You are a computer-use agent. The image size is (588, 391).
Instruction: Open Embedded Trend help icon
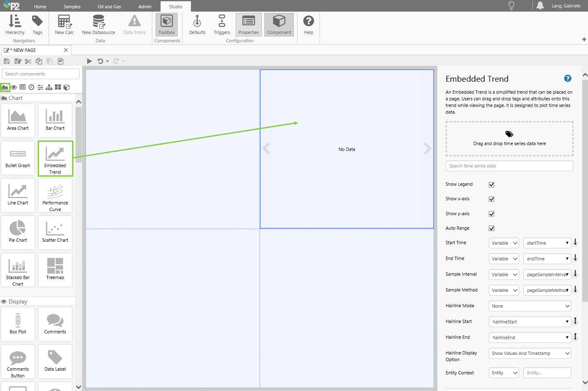pyautogui.click(x=567, y=78)
